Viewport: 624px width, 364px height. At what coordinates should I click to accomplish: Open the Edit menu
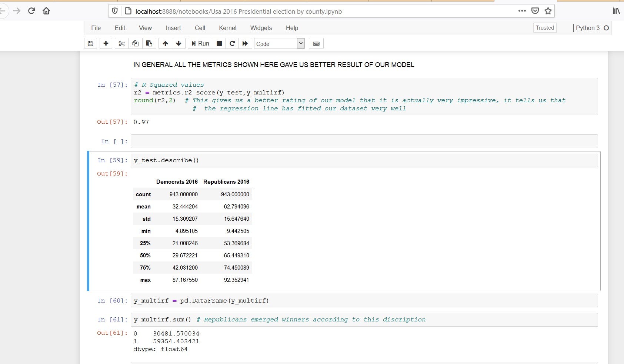[x=120, y=28]
